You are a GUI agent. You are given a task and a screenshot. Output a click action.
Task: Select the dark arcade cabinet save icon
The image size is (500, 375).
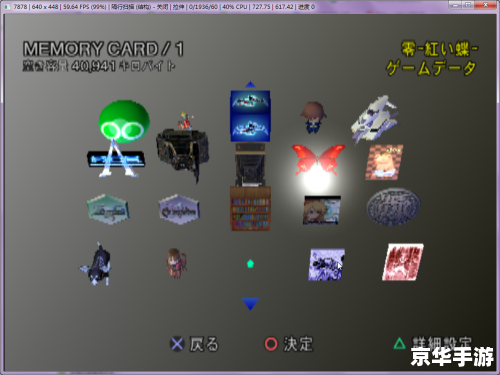pyautogui.click(x=250, y=164)
